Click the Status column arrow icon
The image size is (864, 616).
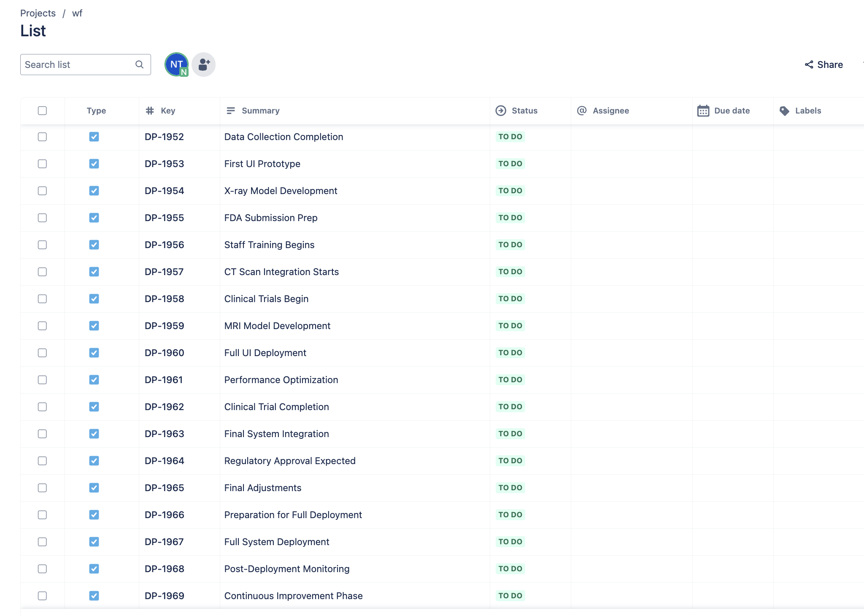(501, 111)
